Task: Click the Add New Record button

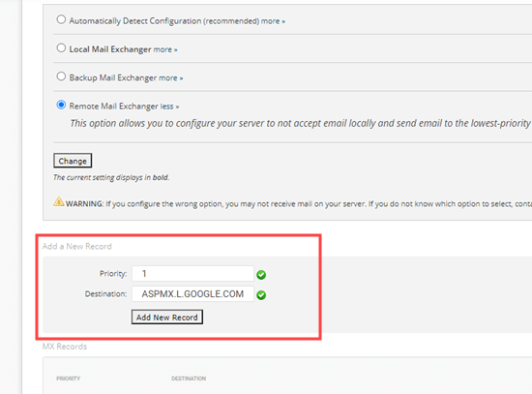Action: click(x=167, y=317)
